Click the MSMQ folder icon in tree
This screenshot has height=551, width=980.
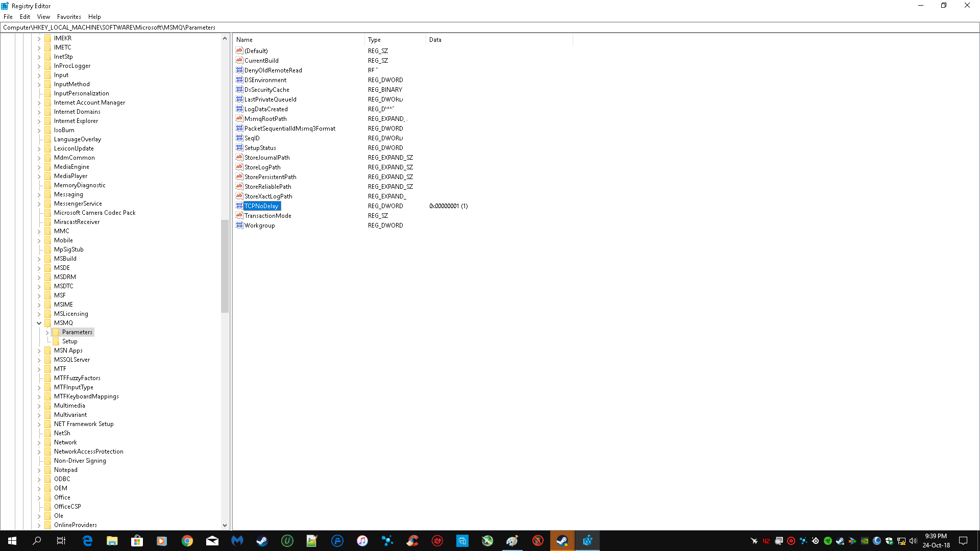point(48,323)
